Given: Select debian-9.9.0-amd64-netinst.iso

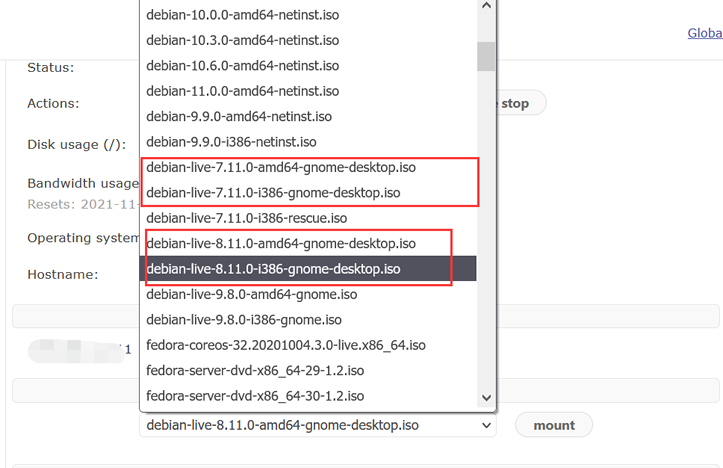Looking at the screenshot, I should [308, 116].
